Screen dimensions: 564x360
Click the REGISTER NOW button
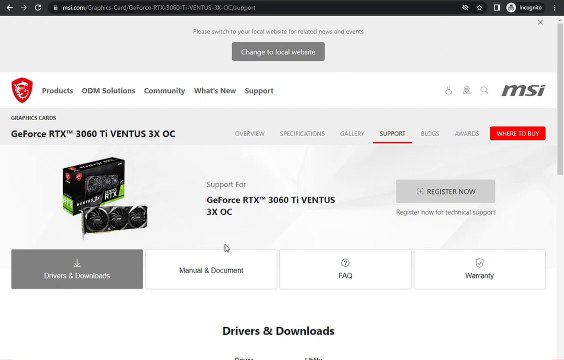445,191
